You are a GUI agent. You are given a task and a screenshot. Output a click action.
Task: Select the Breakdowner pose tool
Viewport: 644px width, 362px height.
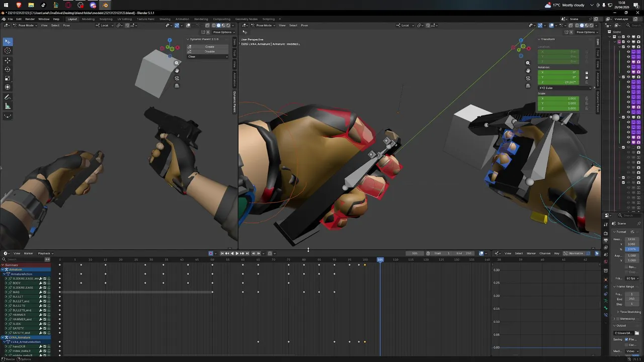pyautogui.click(x=8, y=116)
